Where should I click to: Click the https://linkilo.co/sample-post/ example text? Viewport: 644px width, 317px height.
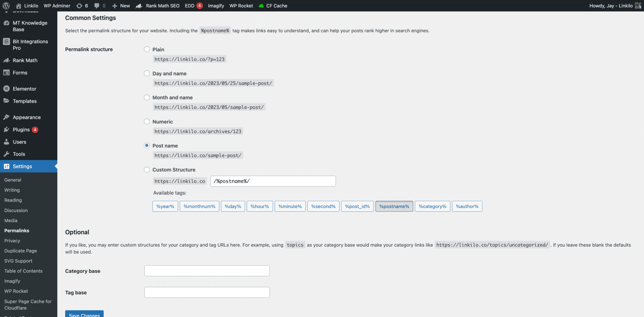tap(198, 155)
